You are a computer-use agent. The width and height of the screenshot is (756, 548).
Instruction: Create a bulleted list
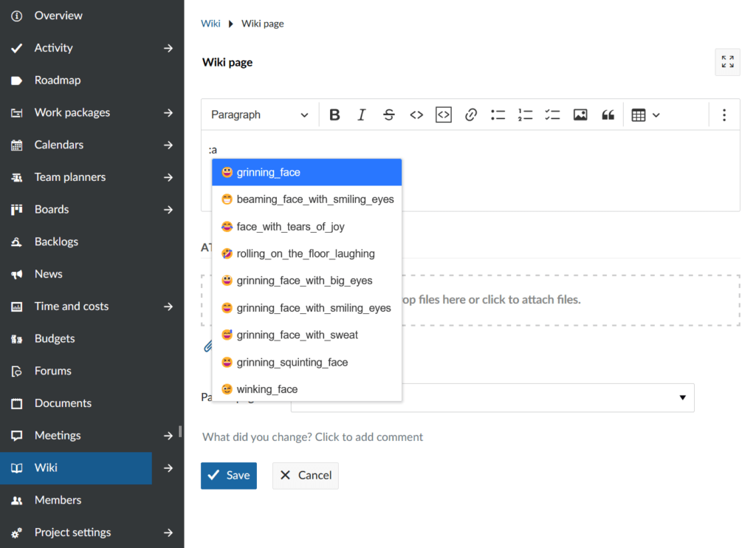[x=498, y=114]
